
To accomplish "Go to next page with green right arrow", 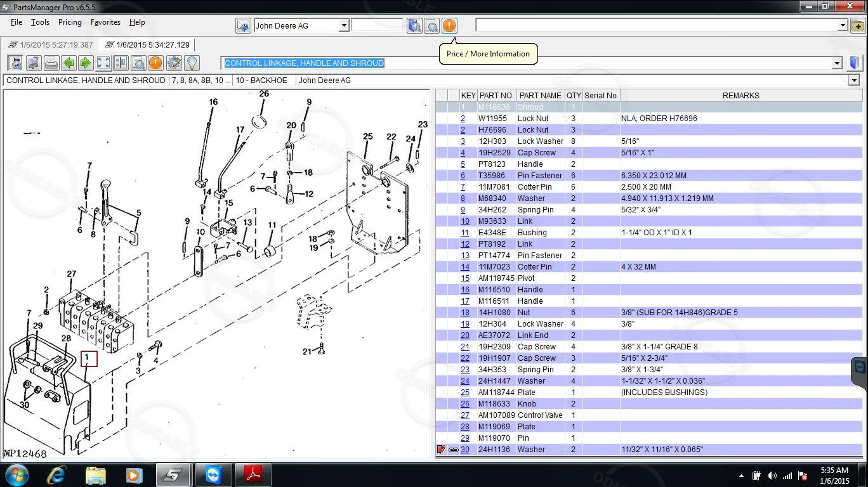I will pos(86,63).
